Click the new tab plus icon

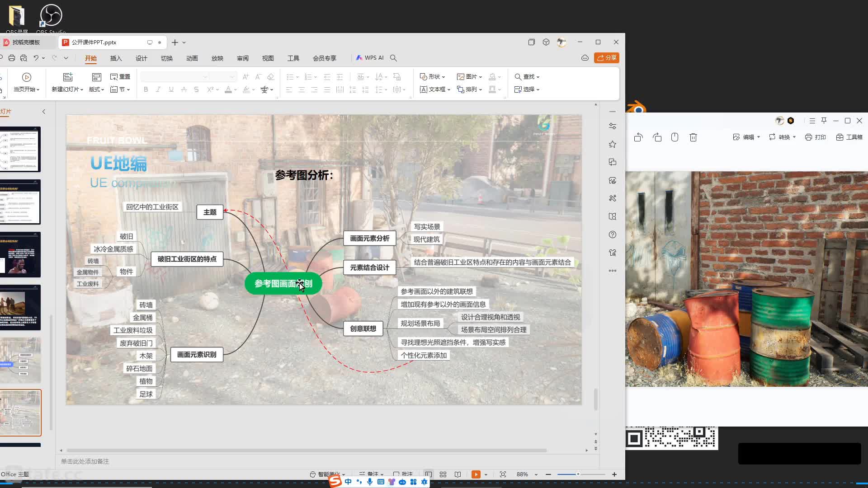pos(175,42)
